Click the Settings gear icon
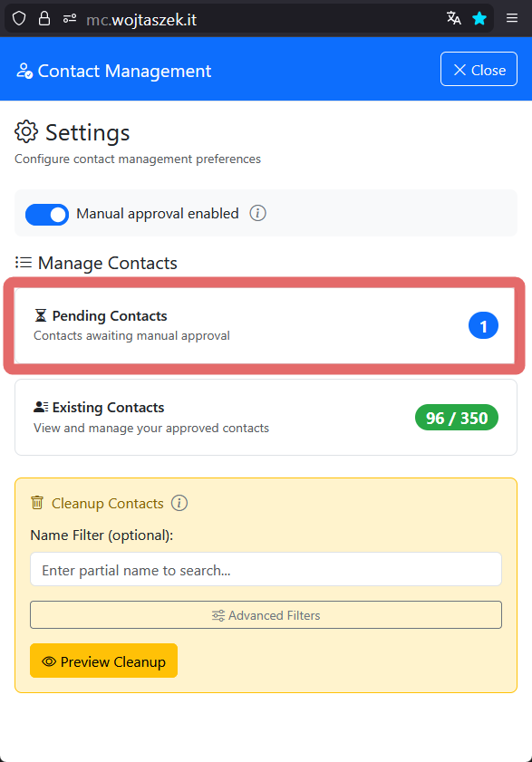This screenshot has height=762, width=532. click(x=26, y=132)
